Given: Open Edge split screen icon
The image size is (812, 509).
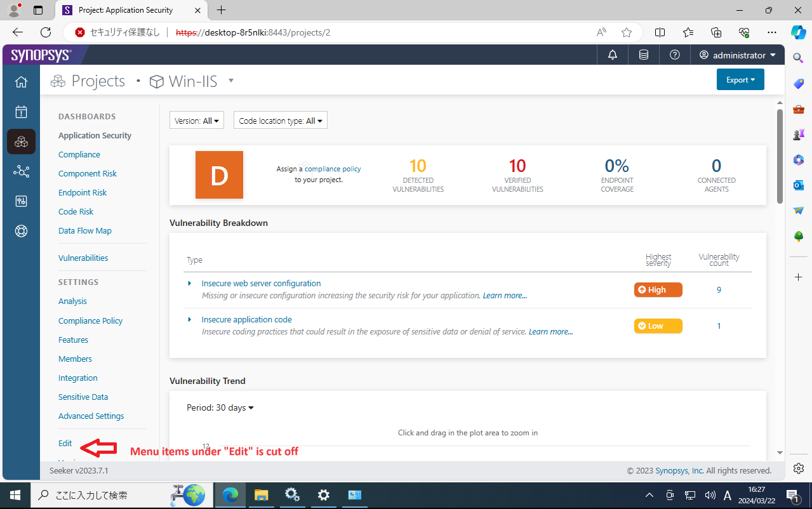Looking at the screenshot, I should tap(660, 32).
